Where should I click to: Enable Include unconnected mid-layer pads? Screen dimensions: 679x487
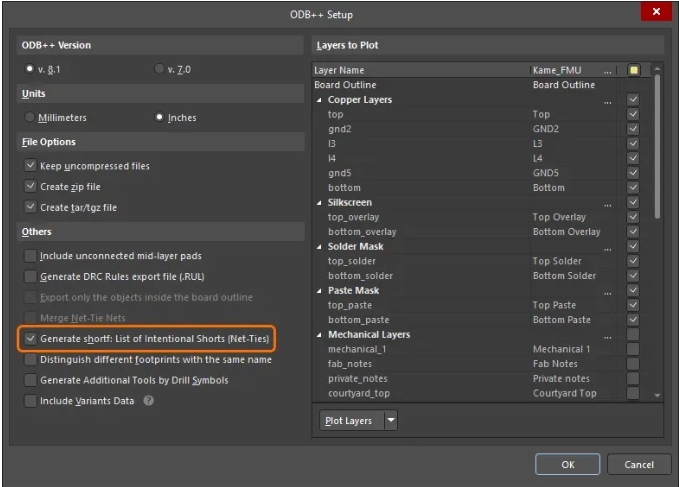[30, 256]
